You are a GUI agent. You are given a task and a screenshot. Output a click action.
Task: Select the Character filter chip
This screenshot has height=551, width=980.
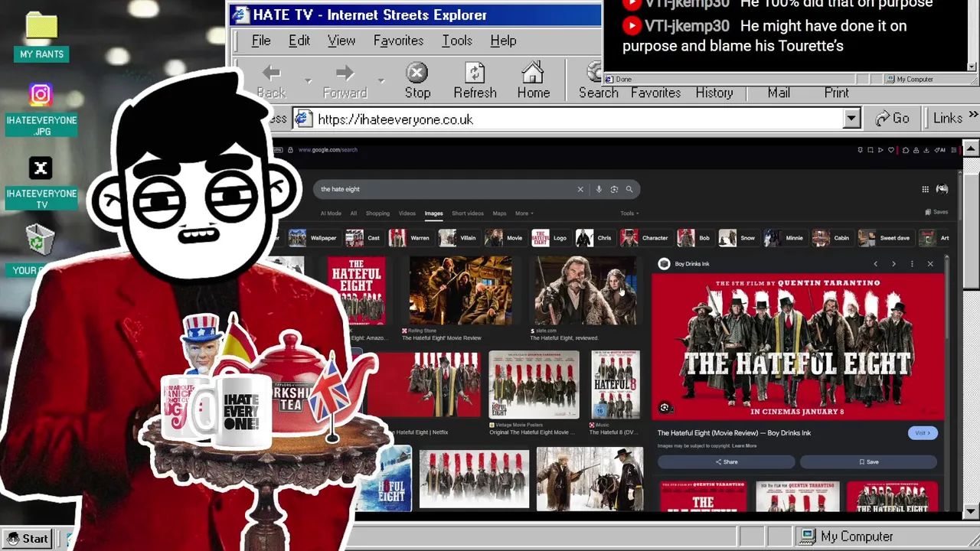click(x=645, y=238)
